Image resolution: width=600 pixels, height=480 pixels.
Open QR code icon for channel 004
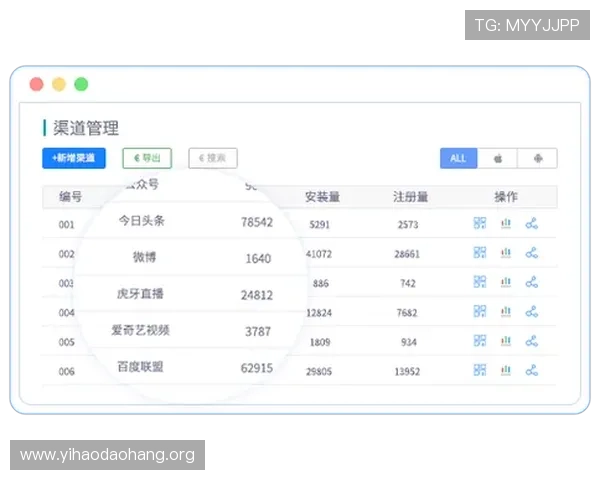479,312
